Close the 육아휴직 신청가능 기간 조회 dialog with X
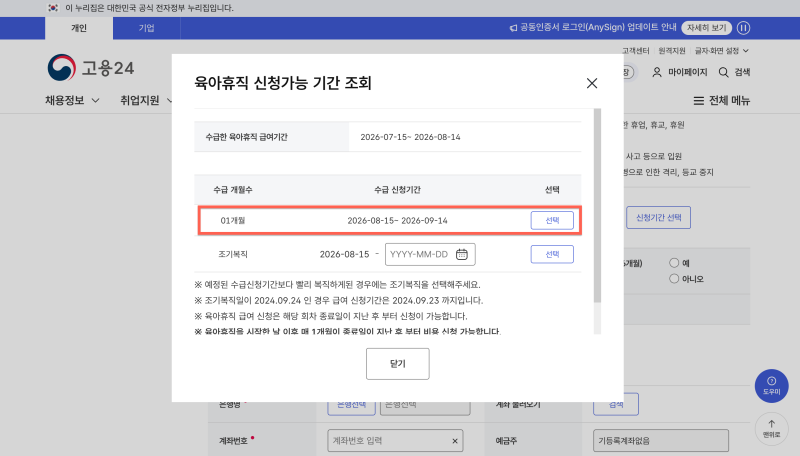 (591, 83)
